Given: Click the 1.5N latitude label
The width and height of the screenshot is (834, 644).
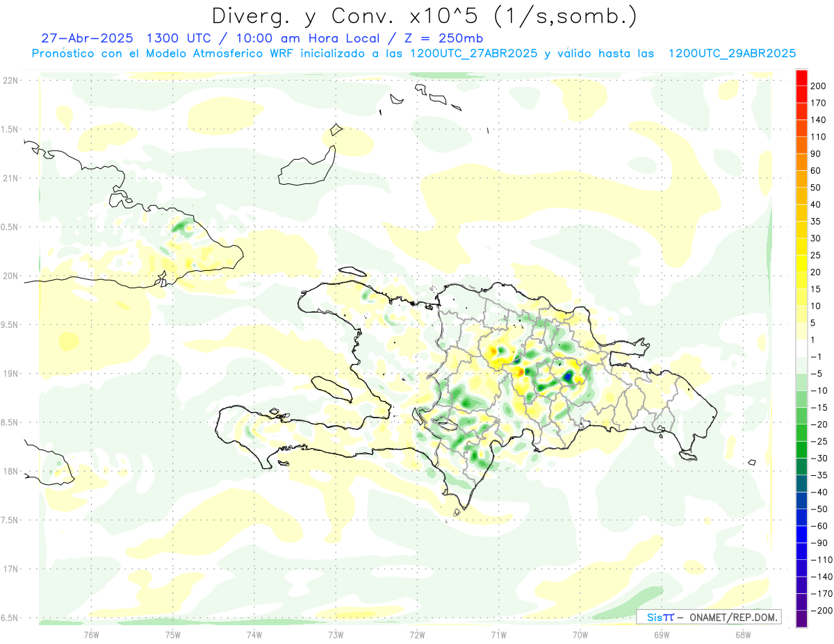Looking at the screenshot, I should (10, 129).
